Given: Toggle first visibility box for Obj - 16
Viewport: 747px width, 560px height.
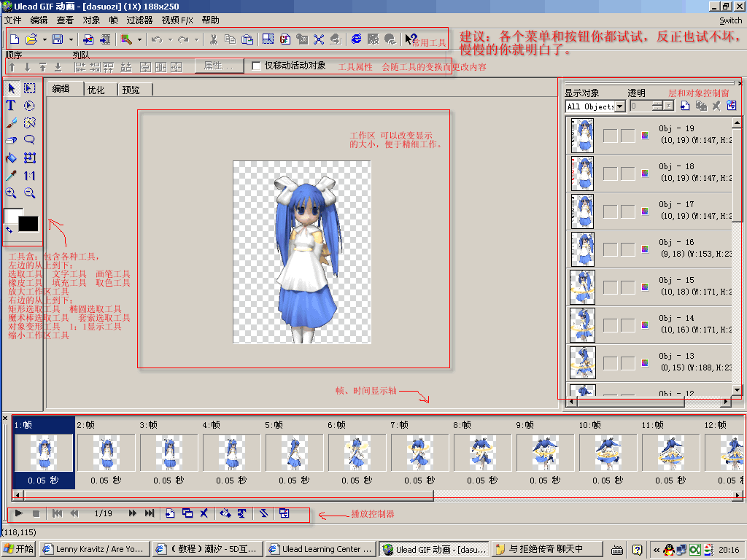Looking at the screenshot, I should (611, 249).
